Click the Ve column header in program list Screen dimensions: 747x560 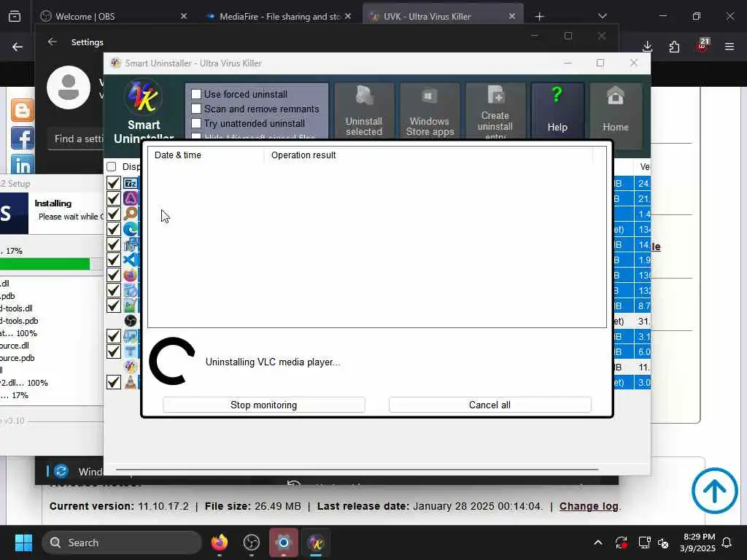point(644,167)
